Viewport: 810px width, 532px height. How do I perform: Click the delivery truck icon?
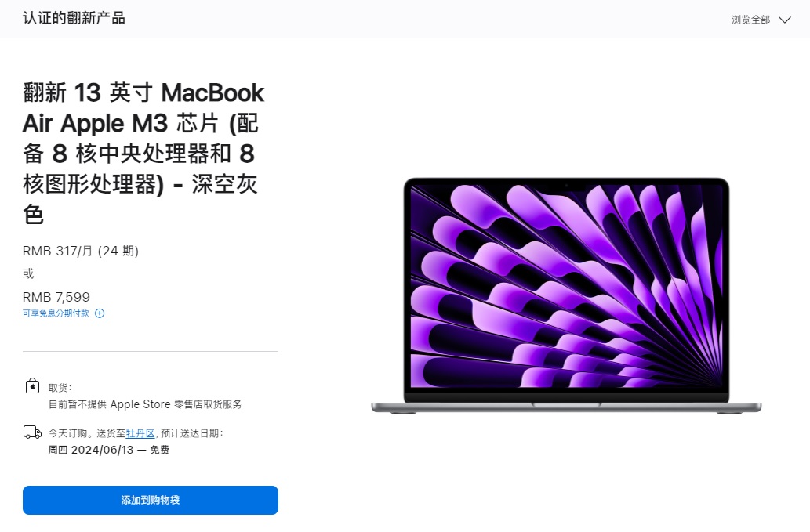32,432
